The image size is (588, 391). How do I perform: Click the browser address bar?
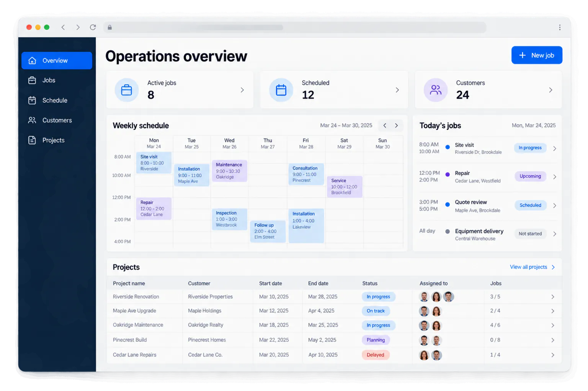(x=295, y=27)
